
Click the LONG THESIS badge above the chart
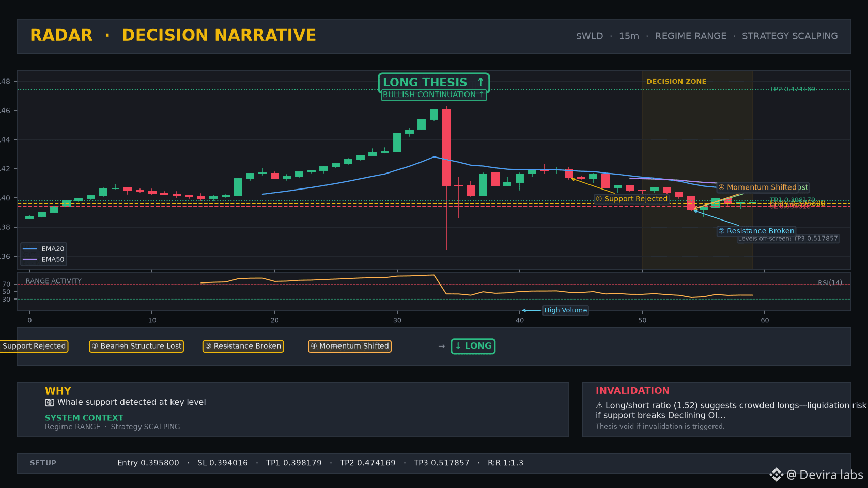[433, 82]
